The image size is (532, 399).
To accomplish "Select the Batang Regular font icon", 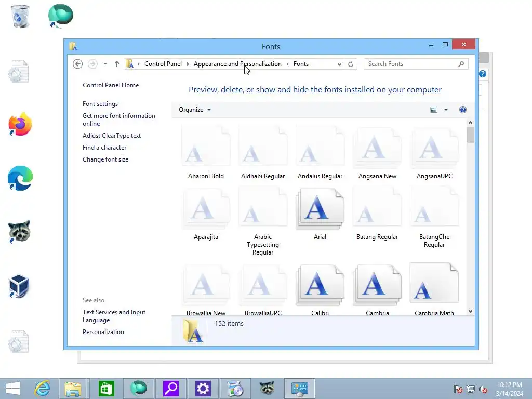I will click(377, 207).
